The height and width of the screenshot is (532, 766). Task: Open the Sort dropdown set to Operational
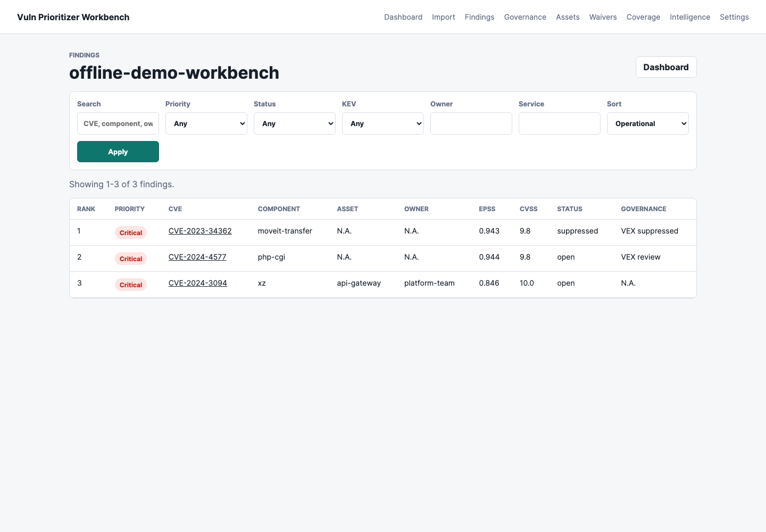[648, 123]
